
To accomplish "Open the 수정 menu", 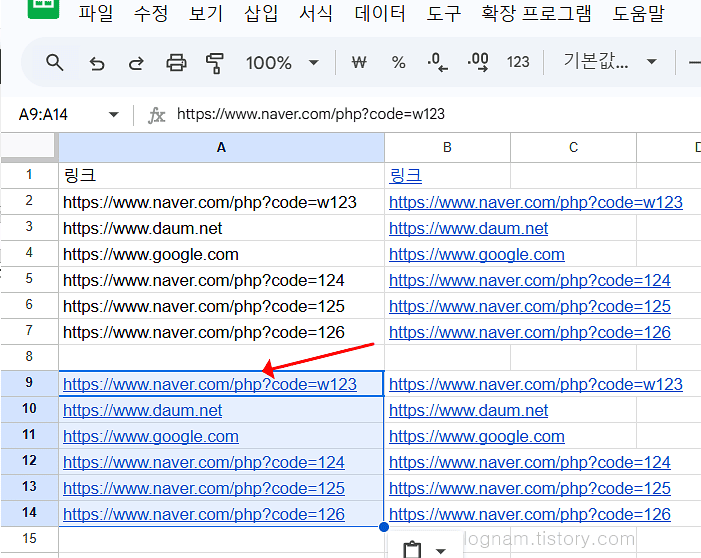I will [151, 13].
